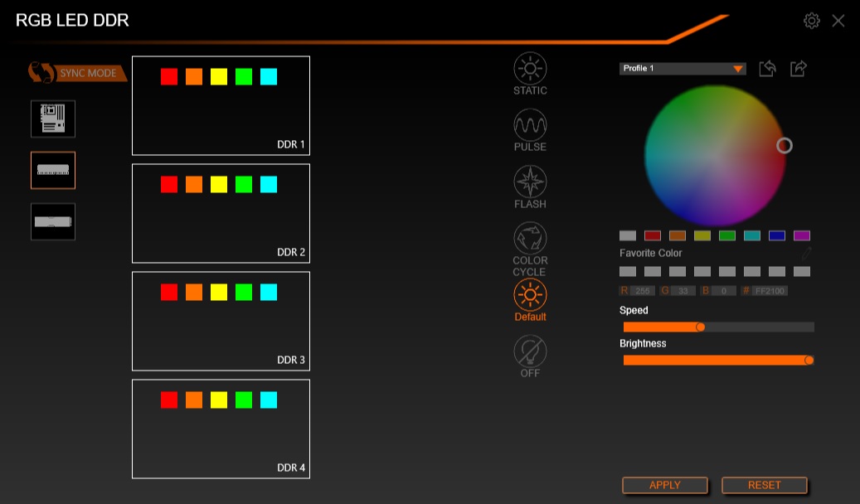
Task: Open settings with the gear icon
Action: 812,21
